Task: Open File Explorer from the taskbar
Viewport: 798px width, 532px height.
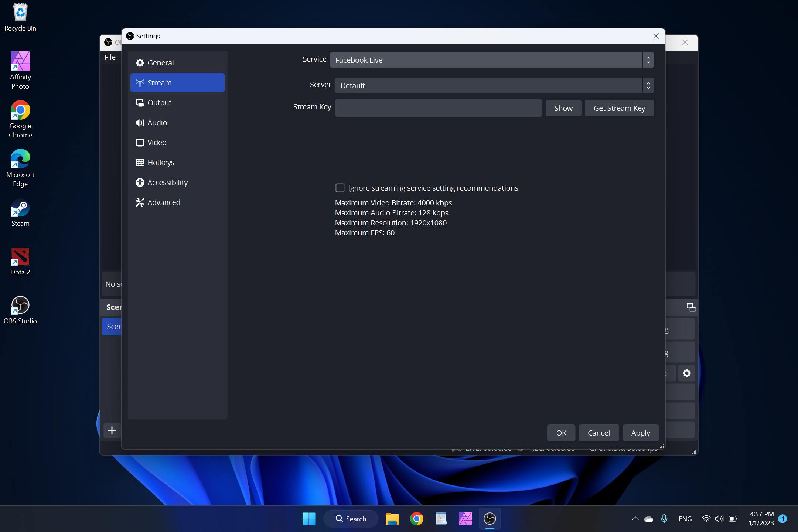Action: 392,519
